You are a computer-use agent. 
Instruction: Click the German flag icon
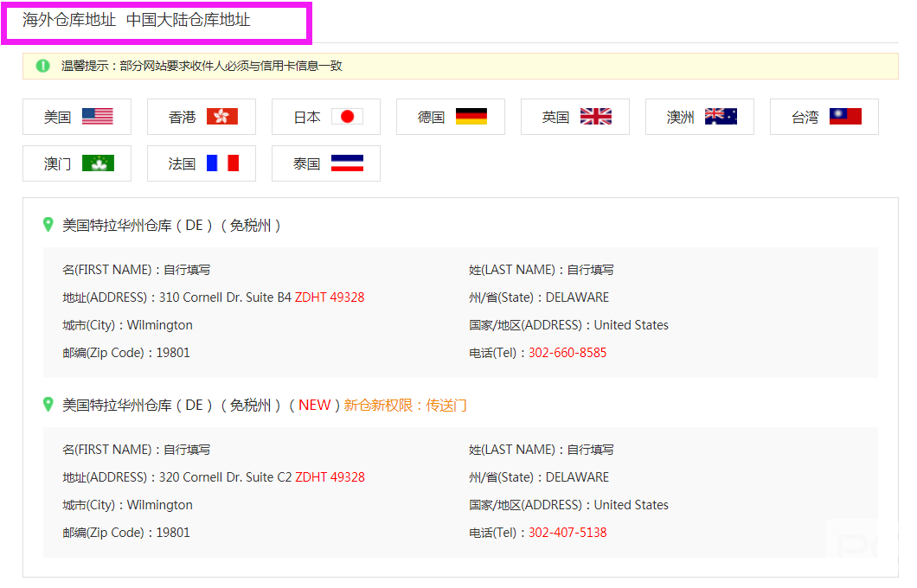click(x=471, y=117)
